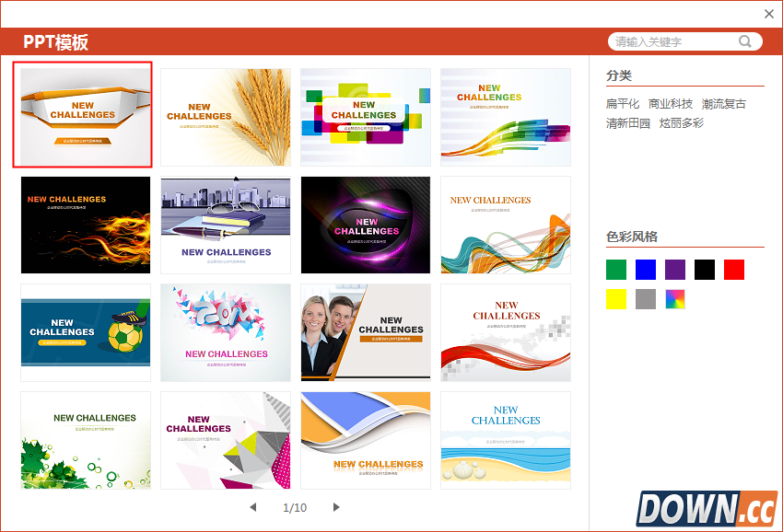Go to next page of templates
This screenshot has height=532, width=783.
pos(336,507)
